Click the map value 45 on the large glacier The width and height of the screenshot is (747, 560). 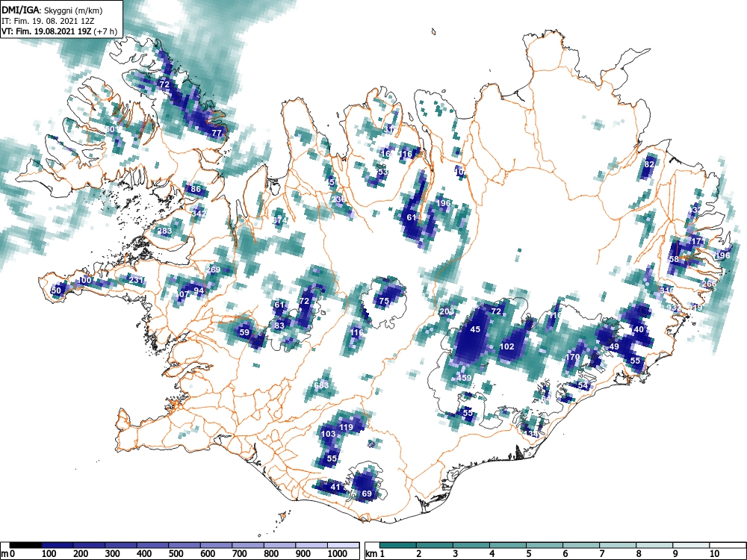click(475, 329)
